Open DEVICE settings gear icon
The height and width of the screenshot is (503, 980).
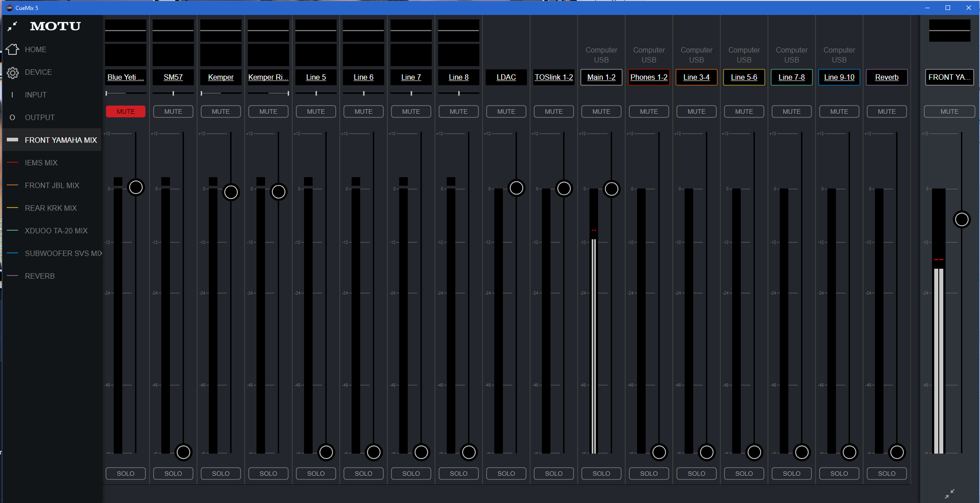[x=12, y=72]
